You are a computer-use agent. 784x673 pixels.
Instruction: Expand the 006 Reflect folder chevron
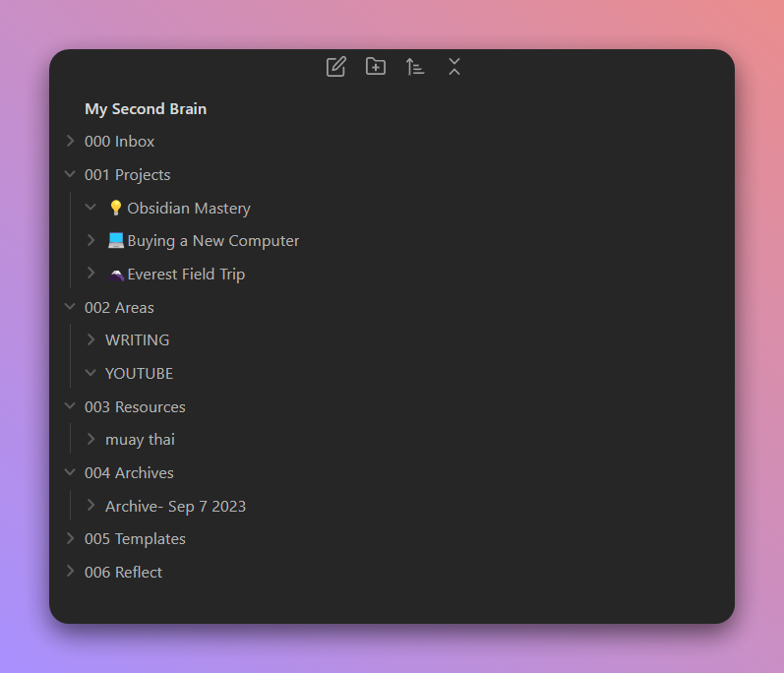coord(71,572)
